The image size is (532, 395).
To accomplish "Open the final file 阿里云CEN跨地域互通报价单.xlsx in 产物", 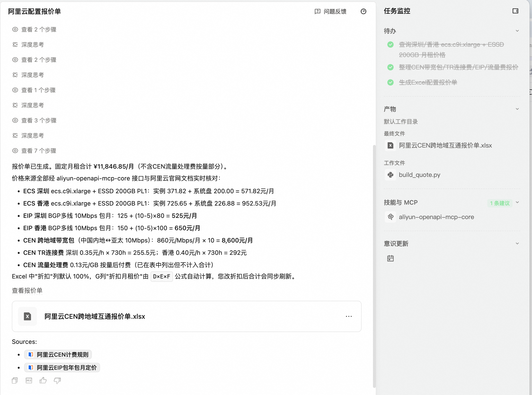I will pyautogui.click(x=445, y=145).
